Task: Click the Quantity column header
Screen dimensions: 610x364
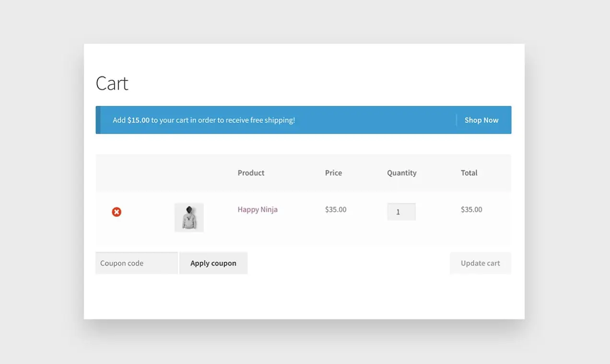Action: coord(401,173)
